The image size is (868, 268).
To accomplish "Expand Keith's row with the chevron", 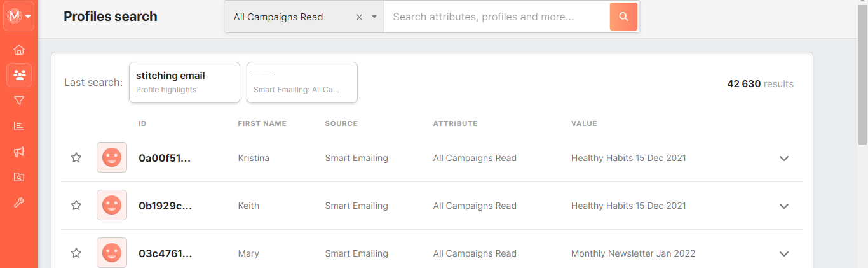I will point(784,206).
